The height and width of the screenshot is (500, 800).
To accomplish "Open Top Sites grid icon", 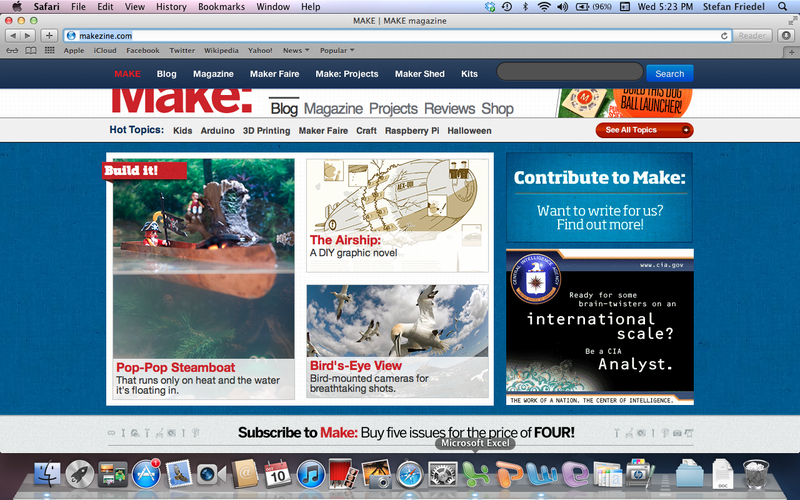I will click(49, 50).
